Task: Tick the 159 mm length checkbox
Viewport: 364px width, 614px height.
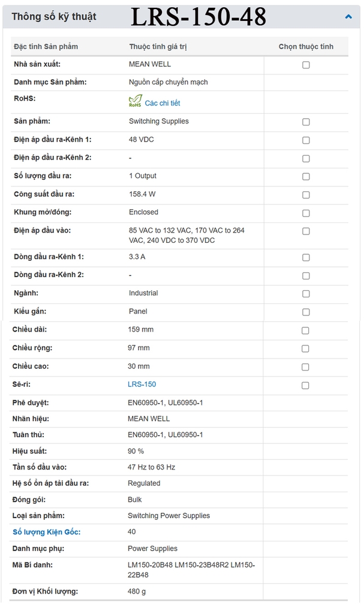Action: coord(305,330)
